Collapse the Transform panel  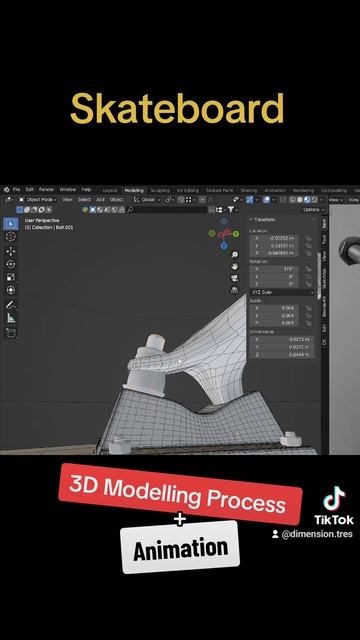[262, 220]
